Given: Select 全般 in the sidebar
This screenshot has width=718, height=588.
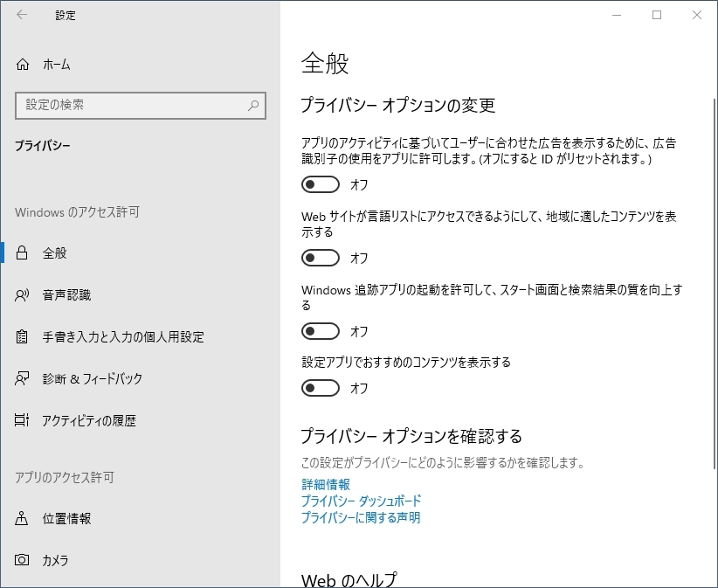Looking at the screenshot, I should 140,252.
